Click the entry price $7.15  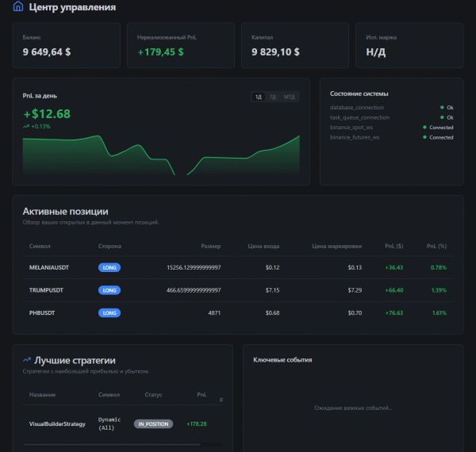click(272, 290)
